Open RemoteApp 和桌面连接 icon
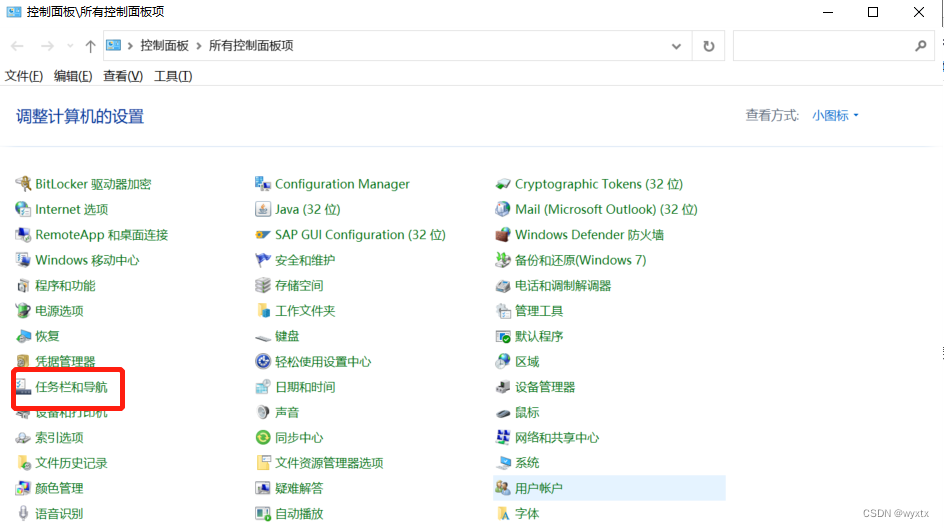The height and width of the screenshot is (528, 944). [23, 234]
